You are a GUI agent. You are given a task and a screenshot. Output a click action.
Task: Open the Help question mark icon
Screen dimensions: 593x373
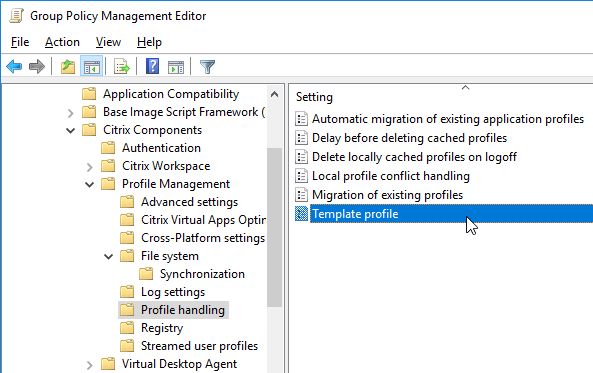152,67
